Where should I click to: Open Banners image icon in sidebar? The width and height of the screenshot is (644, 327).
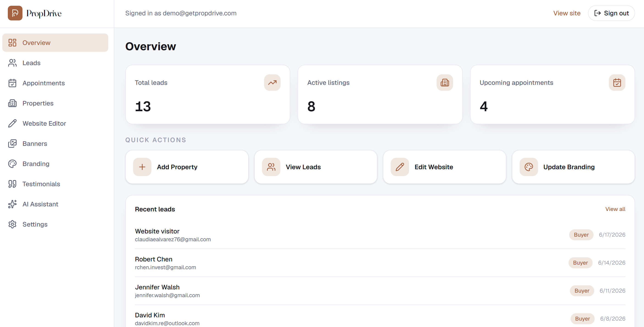tap(12, 144)
